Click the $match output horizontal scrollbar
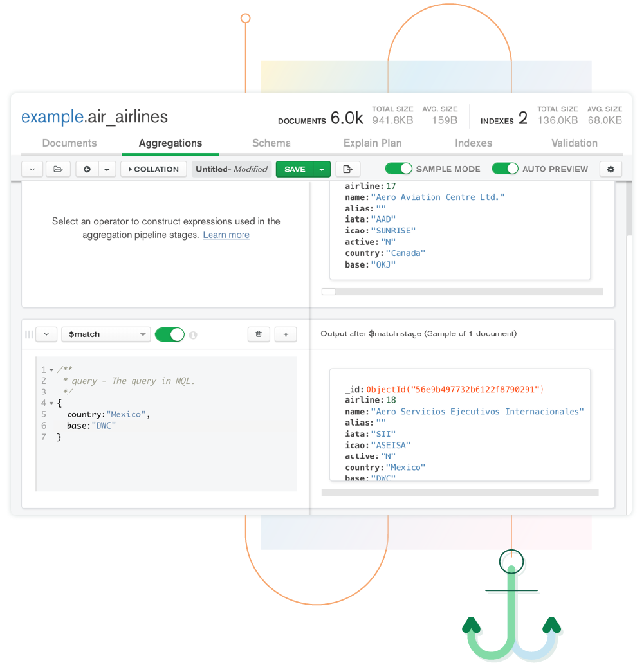Viewport: 644px width, 665px height. [460, 493]
